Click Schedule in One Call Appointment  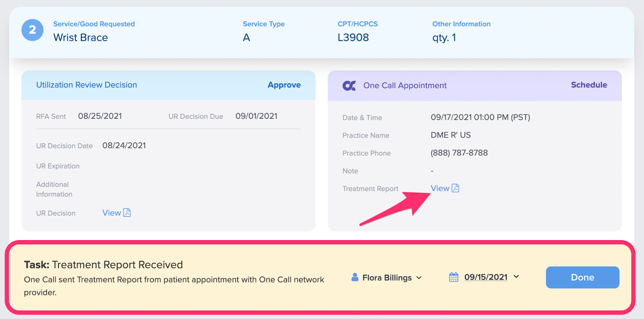click(x=589, y=85)
